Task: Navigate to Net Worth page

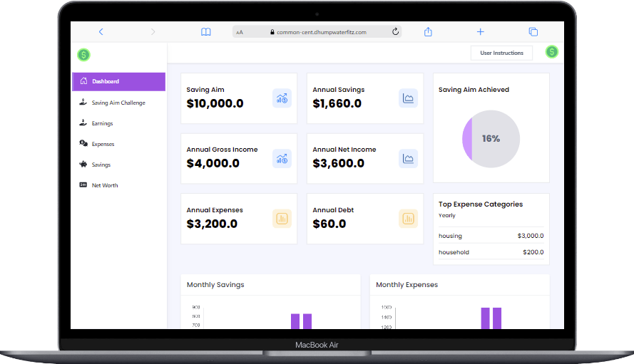Action: (105, 185)
